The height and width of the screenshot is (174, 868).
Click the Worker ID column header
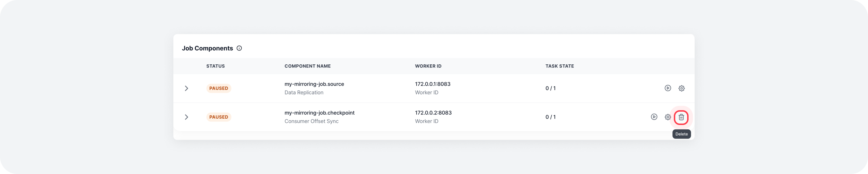pos(428,66)
